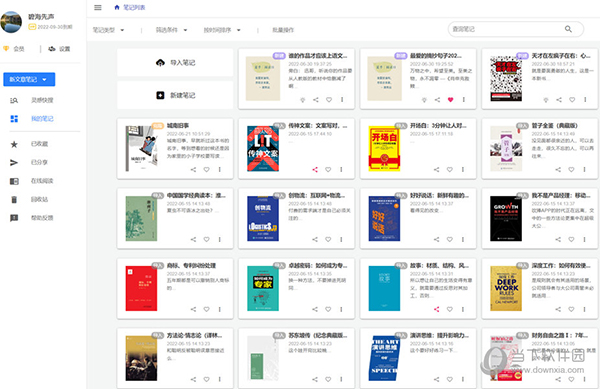Image resolution: width=600 pixels, height=389 pixels.
Task: Open 灵感快搜 in the sidebar
Action: [x=31, y=101]
